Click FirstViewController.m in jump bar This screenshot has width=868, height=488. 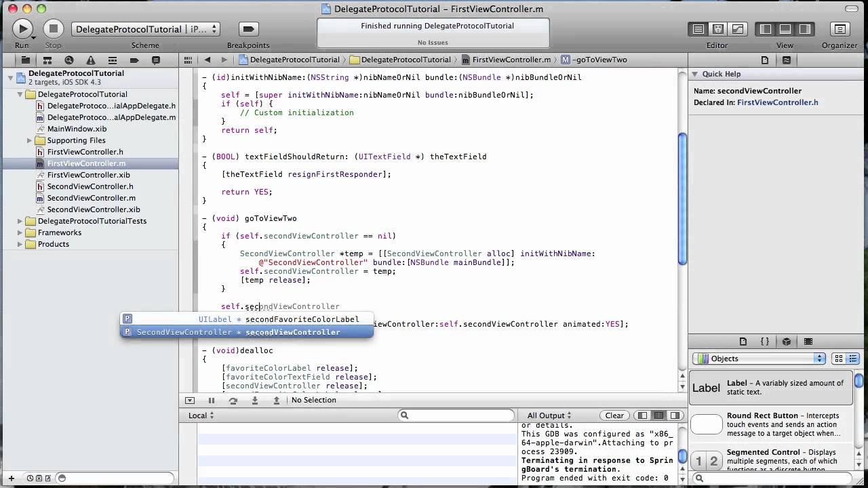(x=506, y=60)
